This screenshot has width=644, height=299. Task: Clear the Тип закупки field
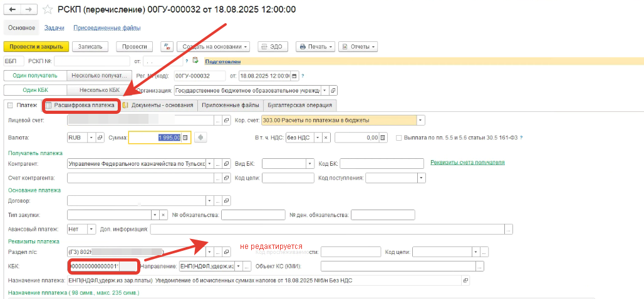pos(164,215)
